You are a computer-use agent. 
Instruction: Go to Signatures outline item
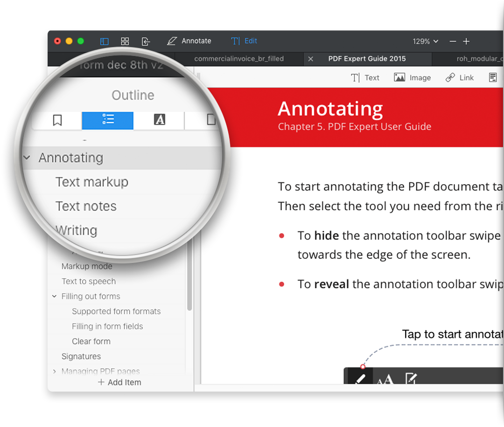(81, 356)
